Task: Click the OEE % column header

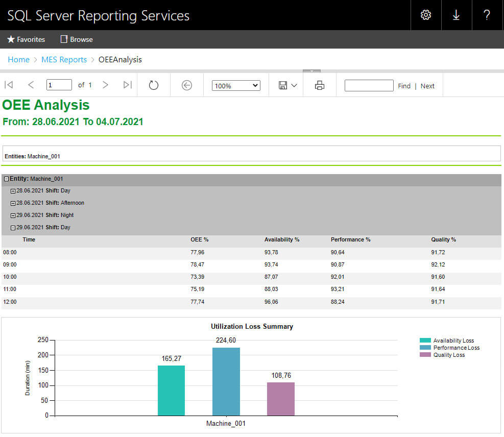Action: [x=199, y=240]
